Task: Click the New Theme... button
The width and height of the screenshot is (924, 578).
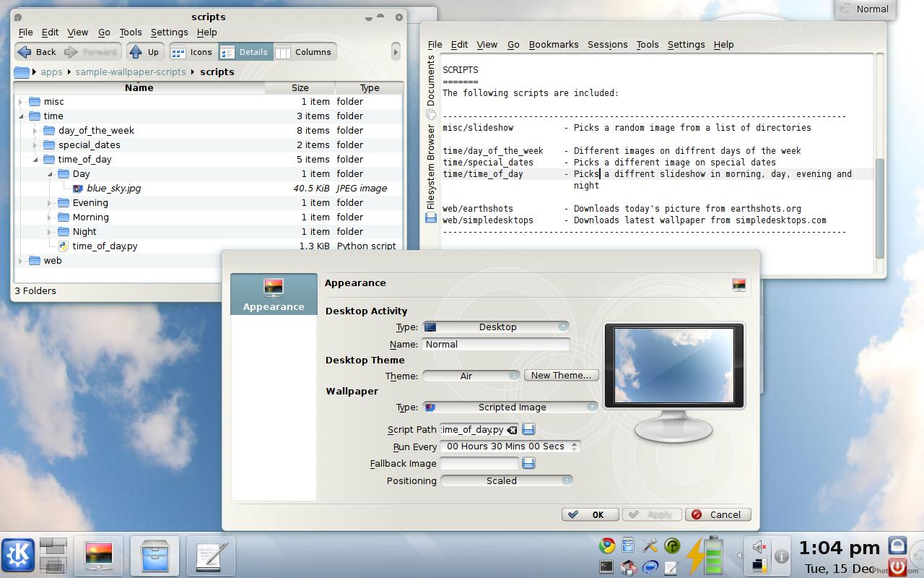Action: tap(561, 376)
